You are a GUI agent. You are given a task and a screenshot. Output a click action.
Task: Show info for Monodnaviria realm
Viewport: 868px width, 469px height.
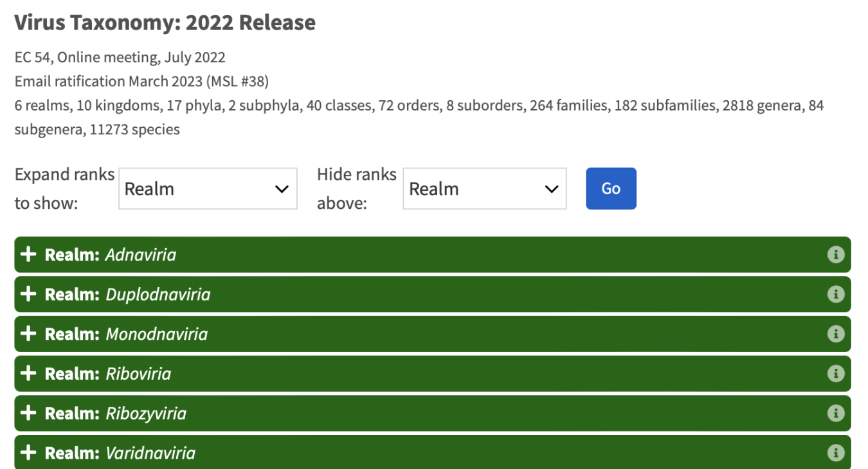pyautogui.click(x=835, y=334)
